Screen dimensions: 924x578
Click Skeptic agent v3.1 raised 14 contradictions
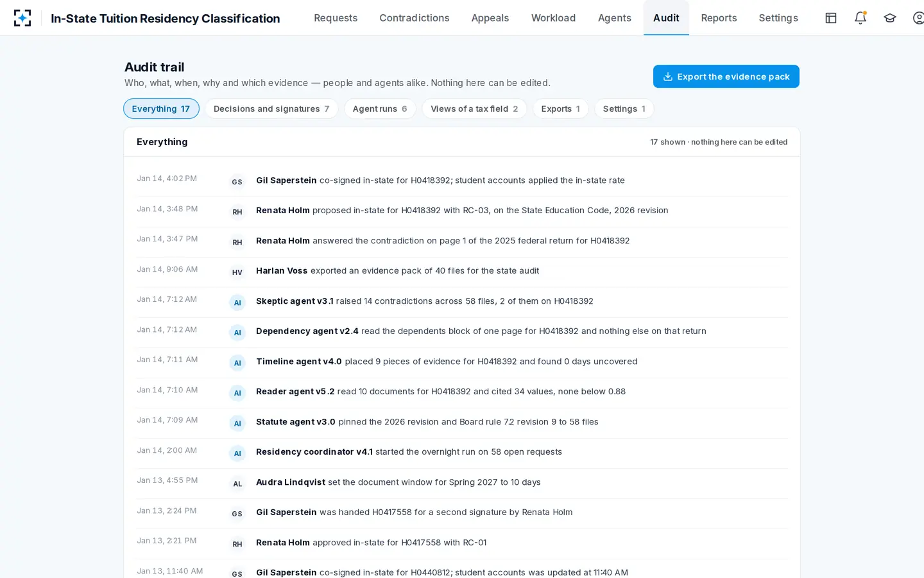pyautogui.click(x=462, y=302)
